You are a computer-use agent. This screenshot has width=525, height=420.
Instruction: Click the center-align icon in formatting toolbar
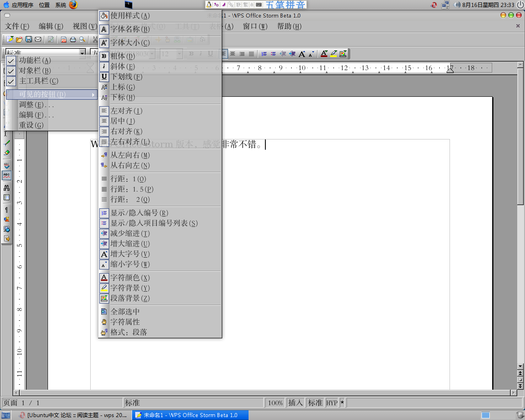[x=233, y=54]
